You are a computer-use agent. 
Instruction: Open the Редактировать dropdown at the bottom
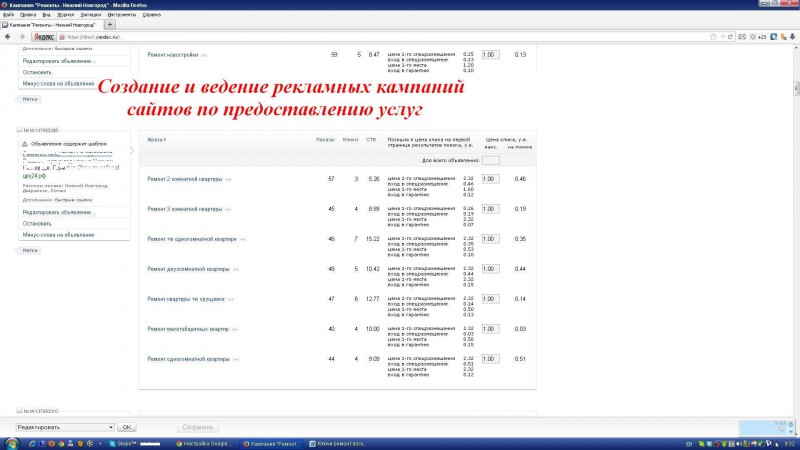click(65, 427)
